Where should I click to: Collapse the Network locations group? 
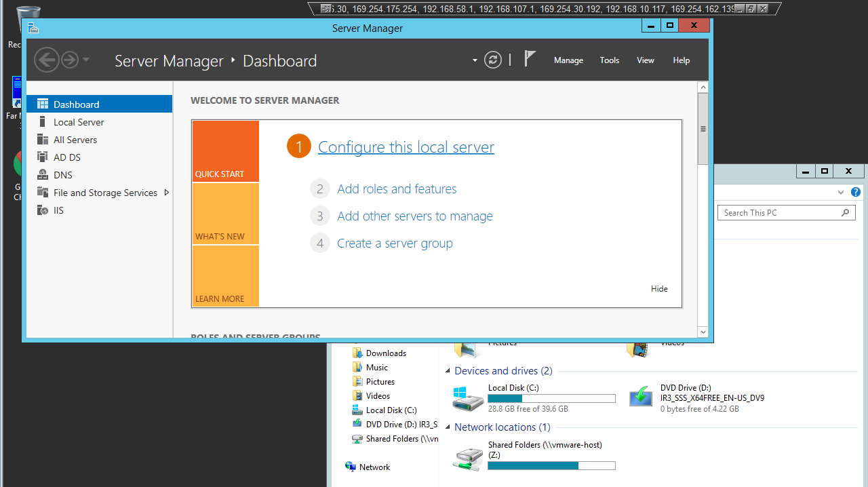(448, 428)
